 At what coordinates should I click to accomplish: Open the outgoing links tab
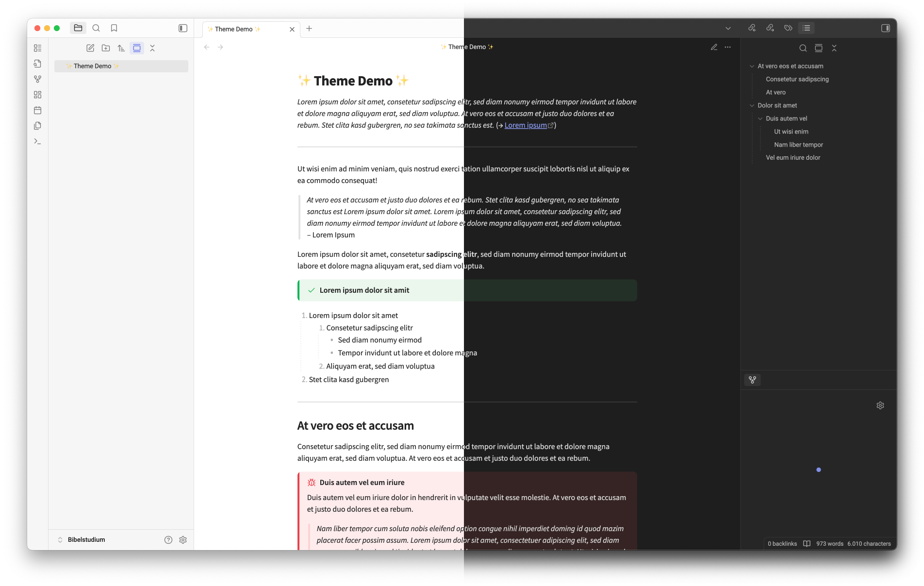click(770, 28)
